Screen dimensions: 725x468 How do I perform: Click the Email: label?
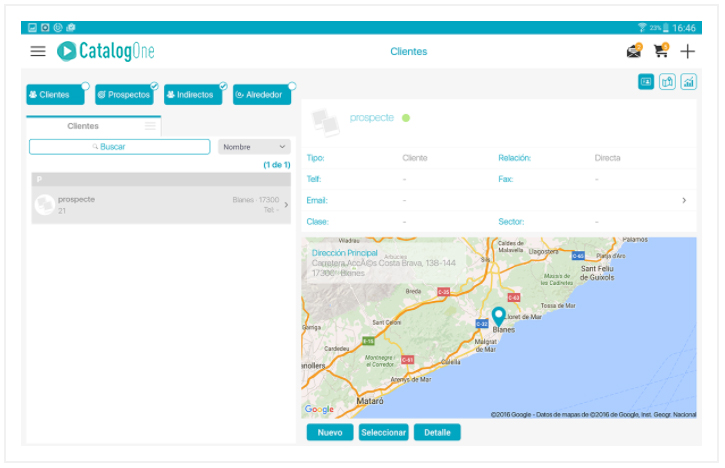(317, 200)
